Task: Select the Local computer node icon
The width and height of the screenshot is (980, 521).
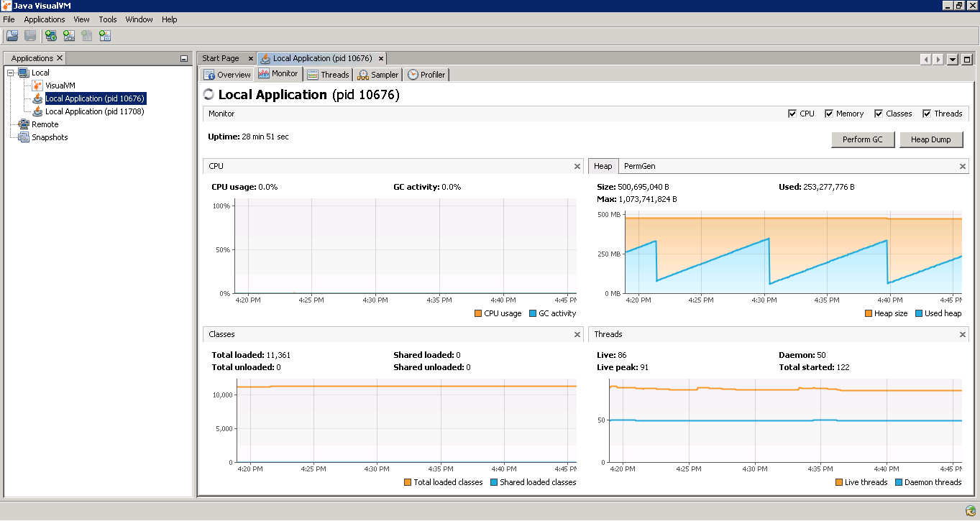Action: point(24,73)
